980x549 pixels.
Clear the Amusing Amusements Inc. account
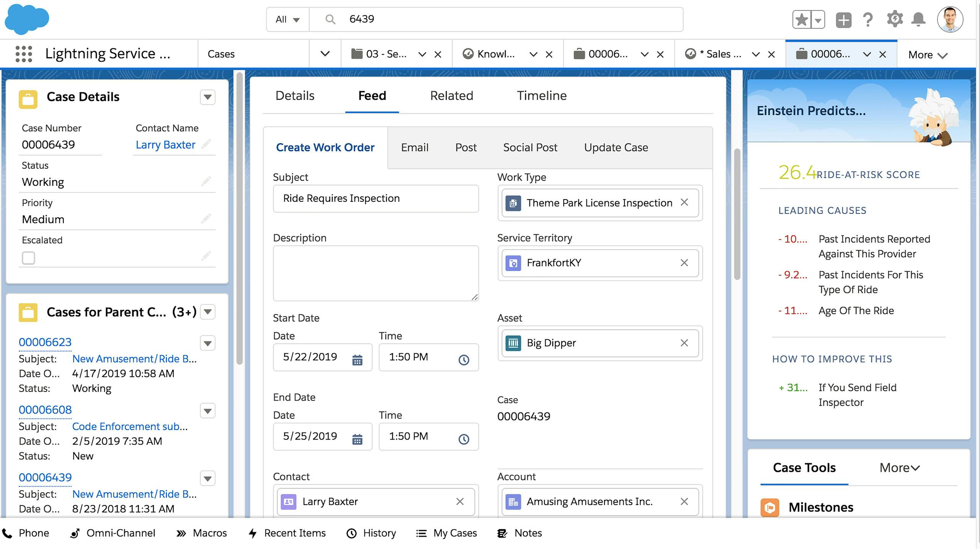684,501
